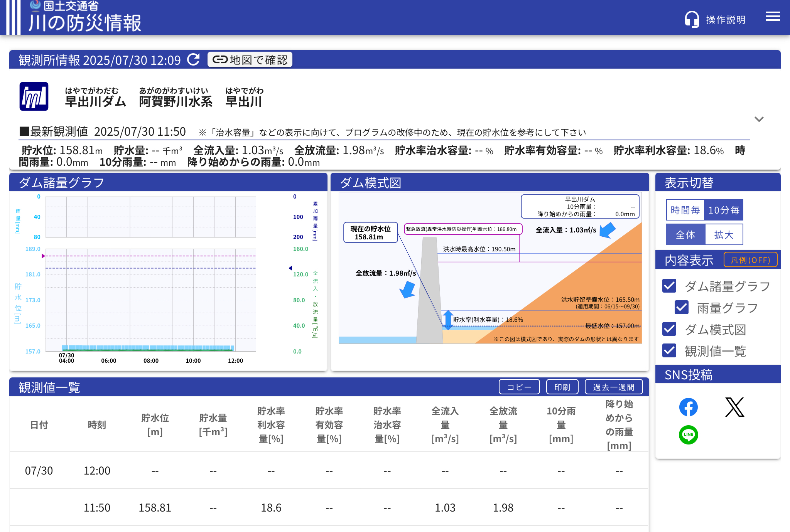Share to Facebook via its icon
This screenshot has width=790, height=532.
(688, 407)
